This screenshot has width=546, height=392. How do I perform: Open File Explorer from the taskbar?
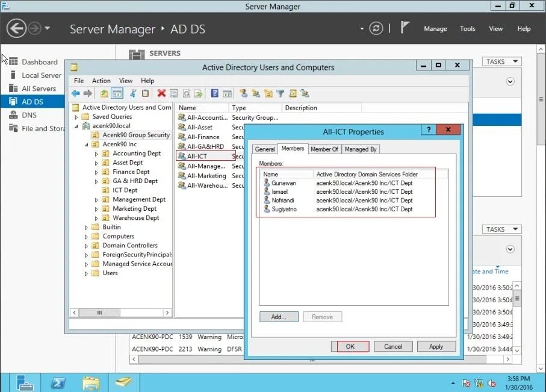91,383
